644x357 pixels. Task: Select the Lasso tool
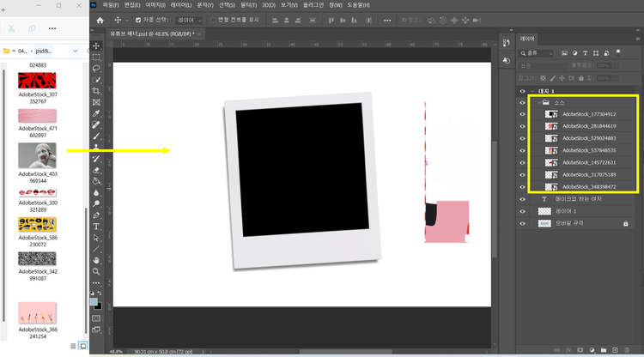click(96, 69)
